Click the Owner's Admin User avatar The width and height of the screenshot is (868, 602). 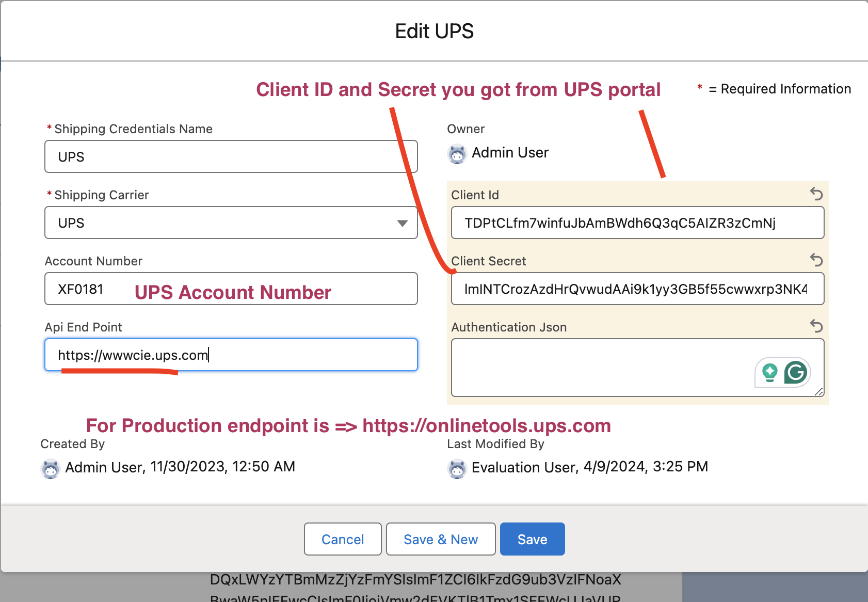456,153
